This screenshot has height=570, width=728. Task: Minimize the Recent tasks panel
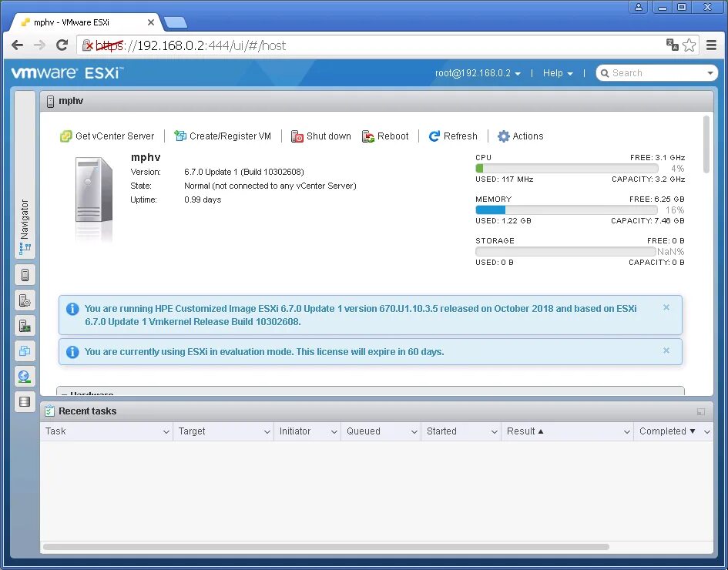701,411
